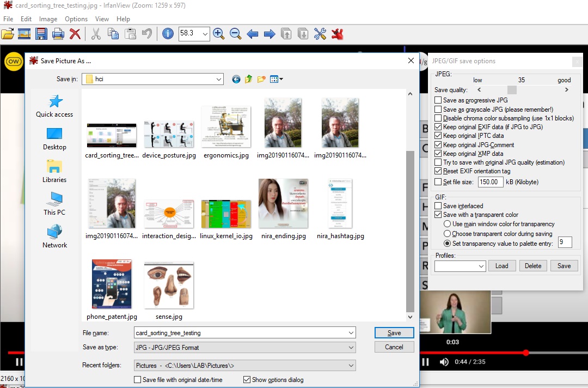The image size is (588, 388).
Task: Click the previous page toolbar icon
Action: [286, 34]
